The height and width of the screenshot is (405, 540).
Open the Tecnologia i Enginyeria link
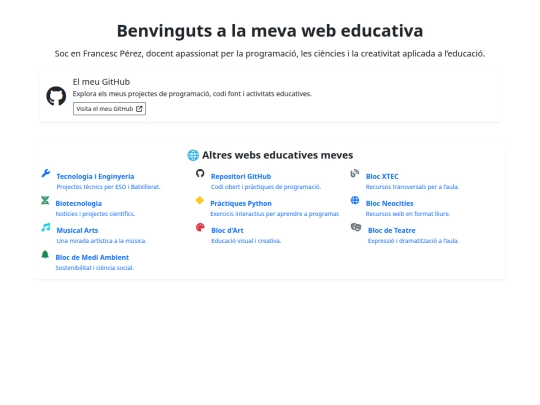[x=95, y=176]
